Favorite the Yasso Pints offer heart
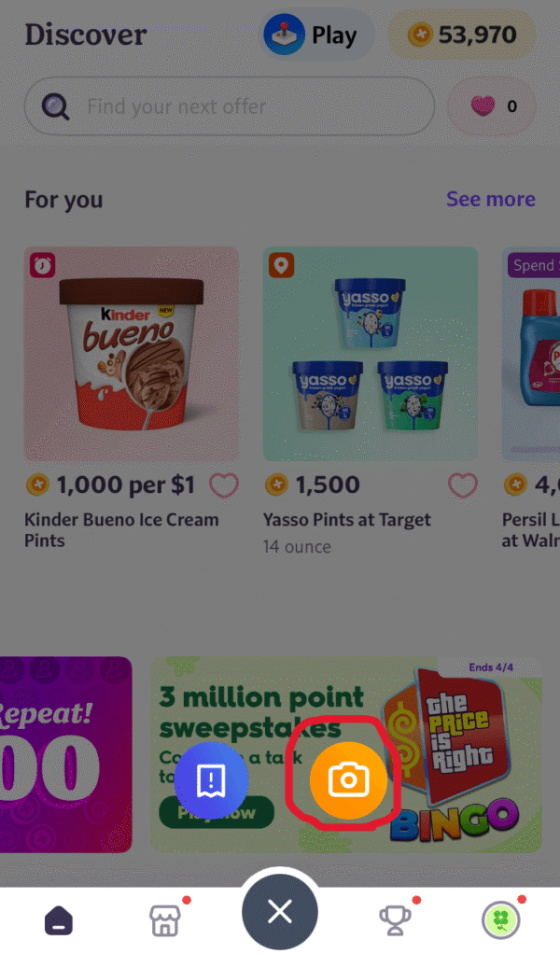 (462, 485)
